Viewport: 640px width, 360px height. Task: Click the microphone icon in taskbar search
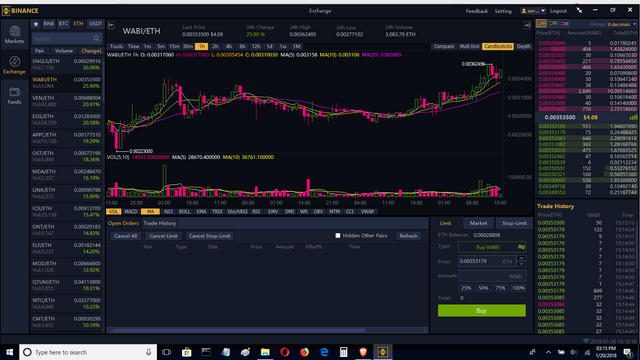(x=149, y=352)
